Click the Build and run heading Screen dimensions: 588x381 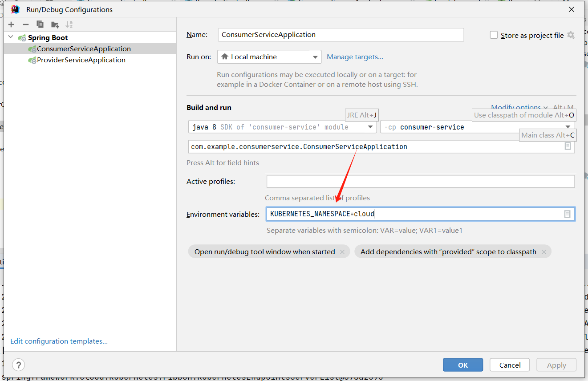(x=209, y=107)
